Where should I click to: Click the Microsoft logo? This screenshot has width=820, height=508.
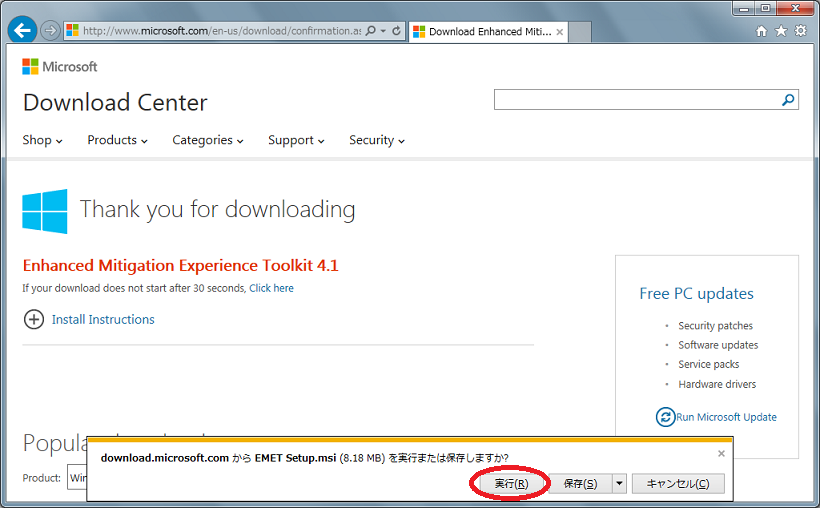(x=60, y=67)
